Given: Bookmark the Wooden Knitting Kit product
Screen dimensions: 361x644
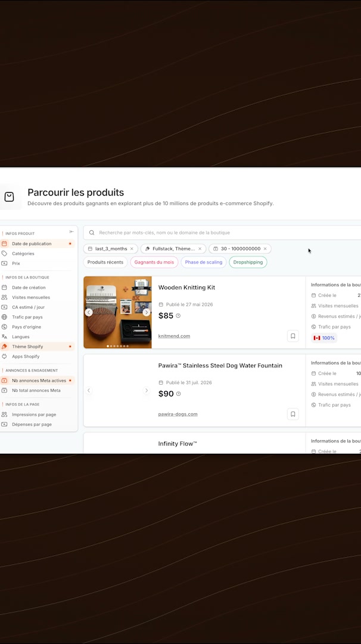Looking at the screenshot, I should [293, 336].
